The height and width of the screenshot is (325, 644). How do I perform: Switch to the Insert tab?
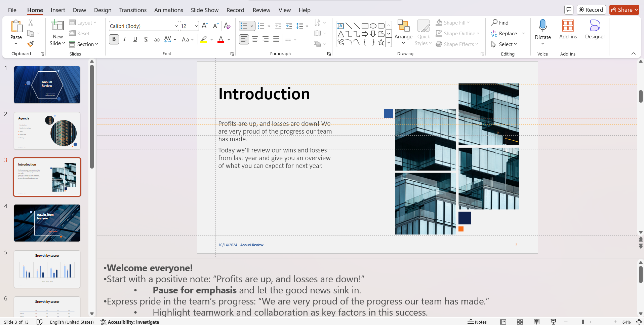point(58,10)
